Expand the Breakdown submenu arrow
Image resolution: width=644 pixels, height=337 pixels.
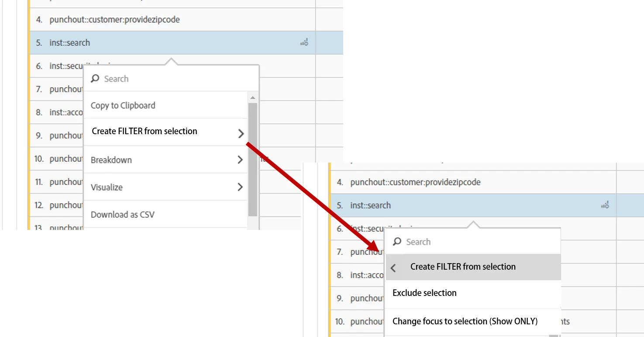tap(240, 160)
